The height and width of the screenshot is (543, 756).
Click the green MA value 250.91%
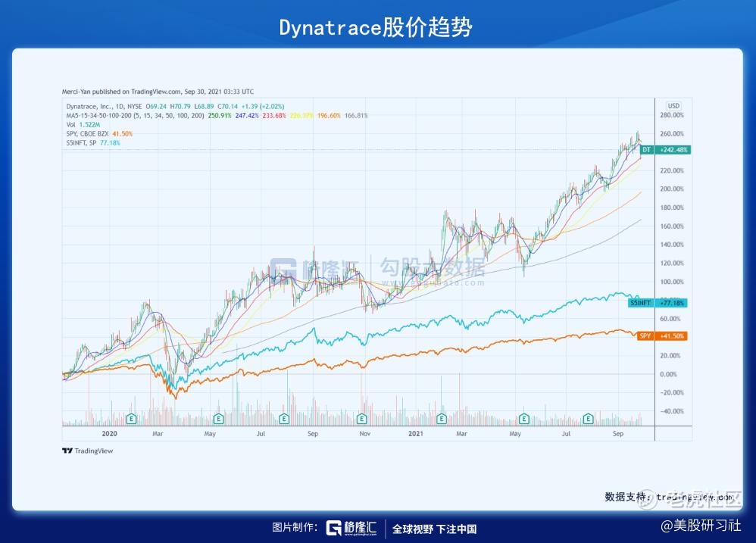tap(220, 116)
